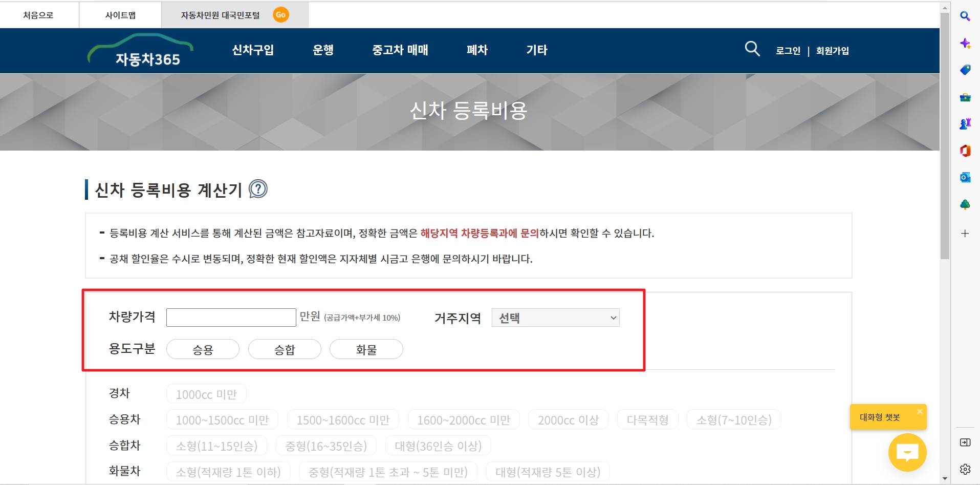Click inside the 차량가격 input field
Image resolution: width=980 pixels, height=485 pixels.
point(231,318)
